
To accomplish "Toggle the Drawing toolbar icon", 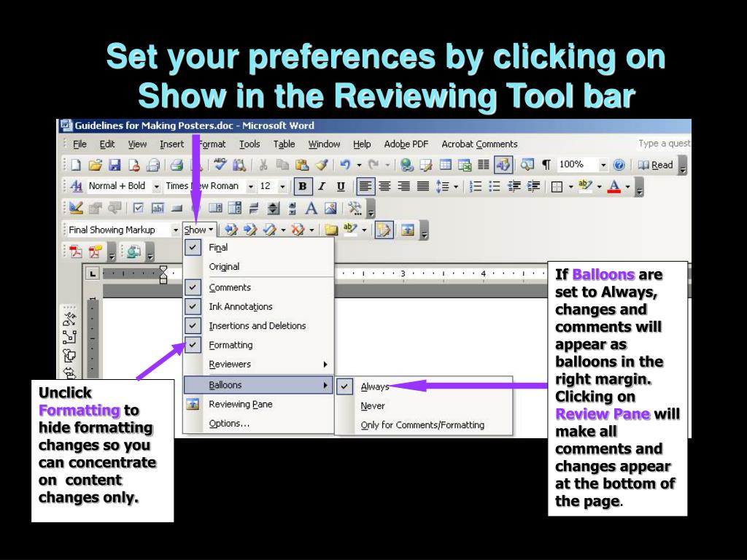I will tap(503, 166).
